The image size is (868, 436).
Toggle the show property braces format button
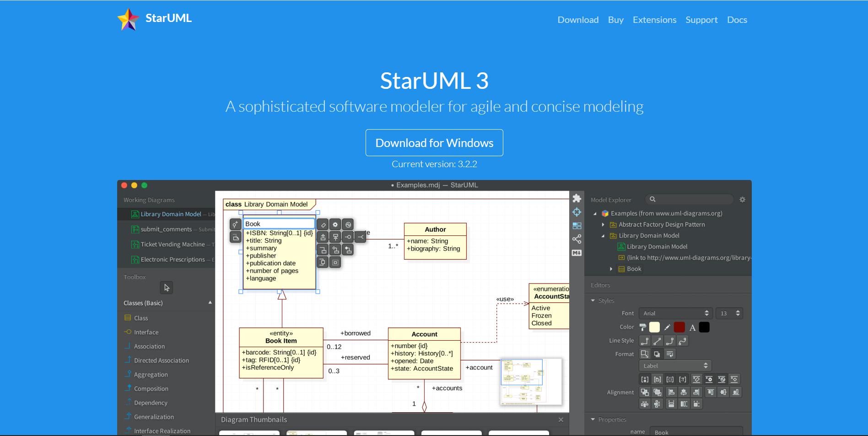click(670, 379)
